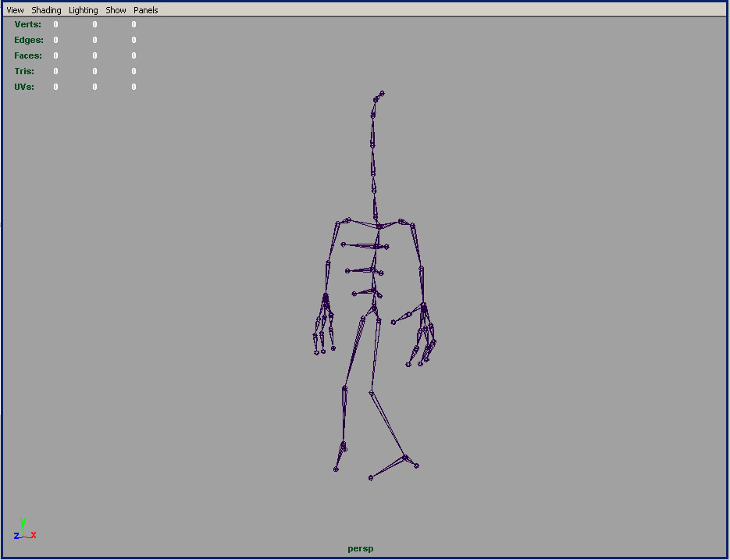This screenshot has height=560, width=730.
Task: Open the Show menu
Action: click(116, 10)
